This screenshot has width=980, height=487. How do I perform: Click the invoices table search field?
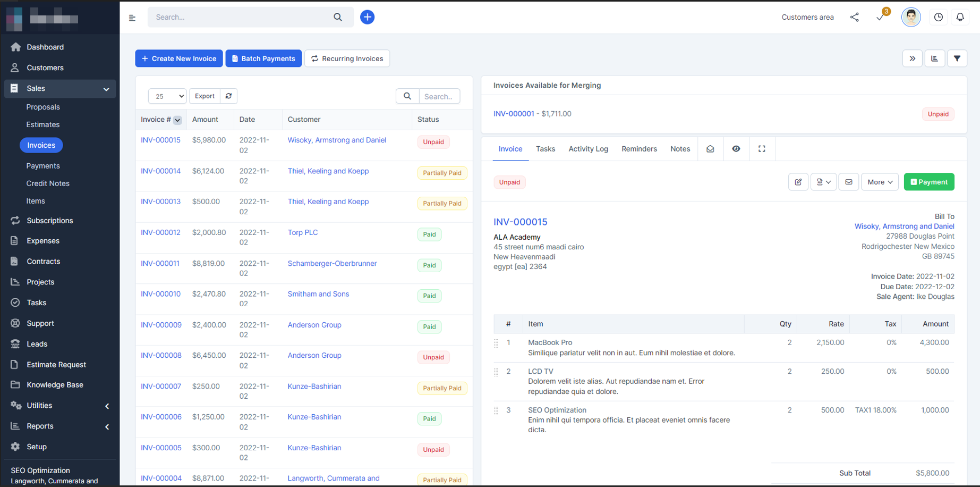pyautogui.click(x=439, y=96)
